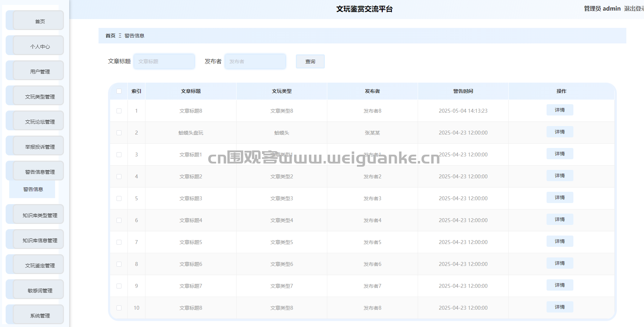Open 详情 for the first table row
The width and height of the screenshot is (644, 327).
(560, 110)
